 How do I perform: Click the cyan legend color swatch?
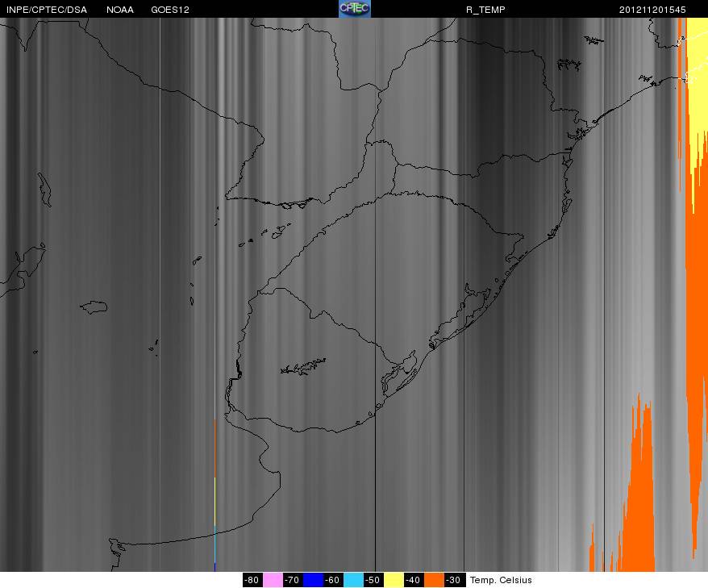[353, 580]
